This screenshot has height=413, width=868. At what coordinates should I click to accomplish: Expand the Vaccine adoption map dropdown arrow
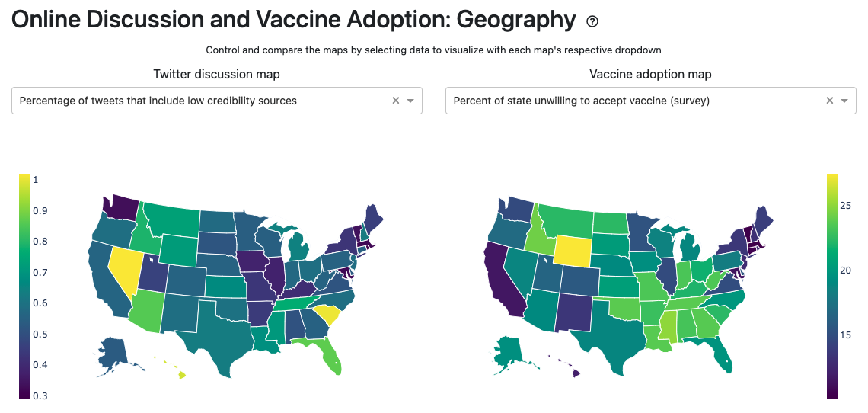tap(844, 101)
